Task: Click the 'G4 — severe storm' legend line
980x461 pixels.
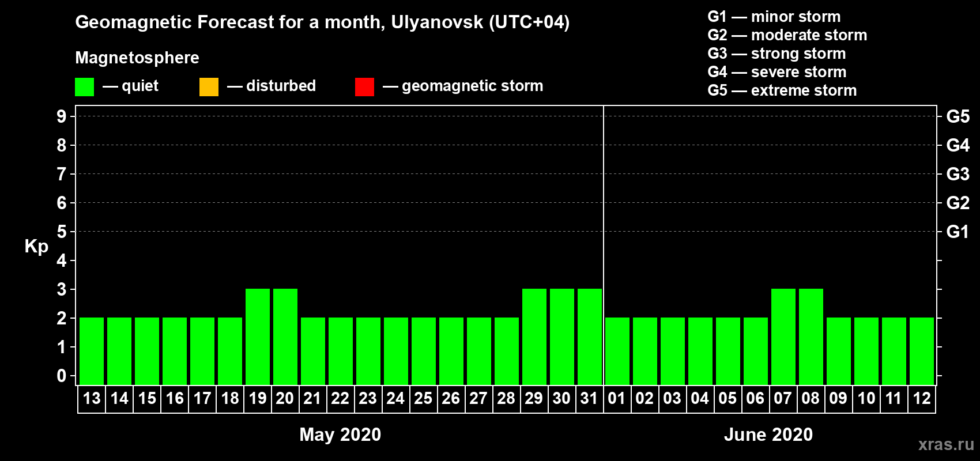Action: click(x=777, y=72)
